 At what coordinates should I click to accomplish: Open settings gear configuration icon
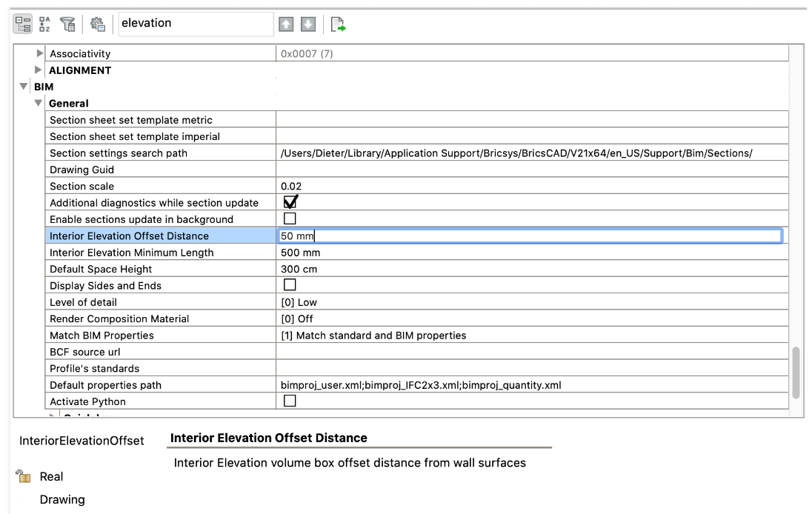point(97,24)
